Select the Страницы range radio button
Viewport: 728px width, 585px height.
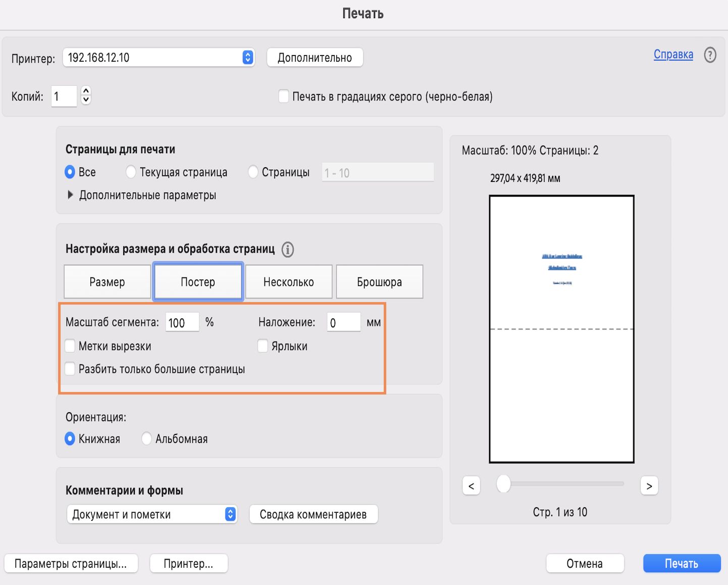pyautogui.click(x=253, y=172)
